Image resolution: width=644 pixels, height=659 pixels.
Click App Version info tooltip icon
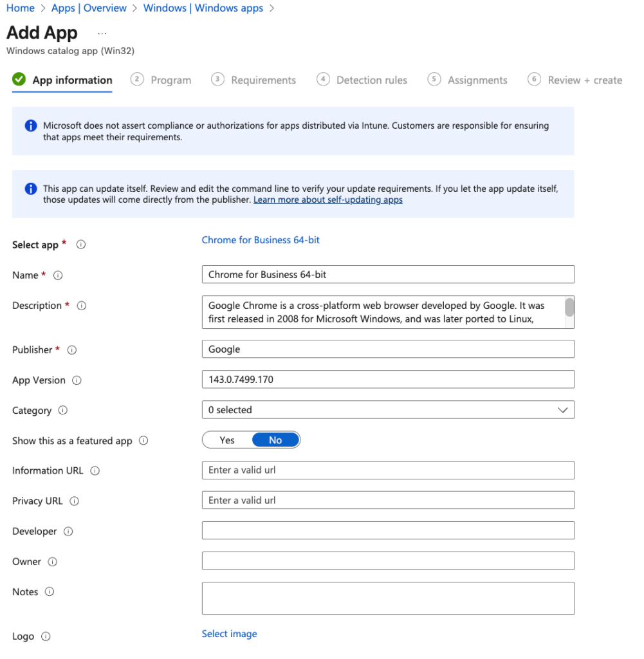coord(77,380)
